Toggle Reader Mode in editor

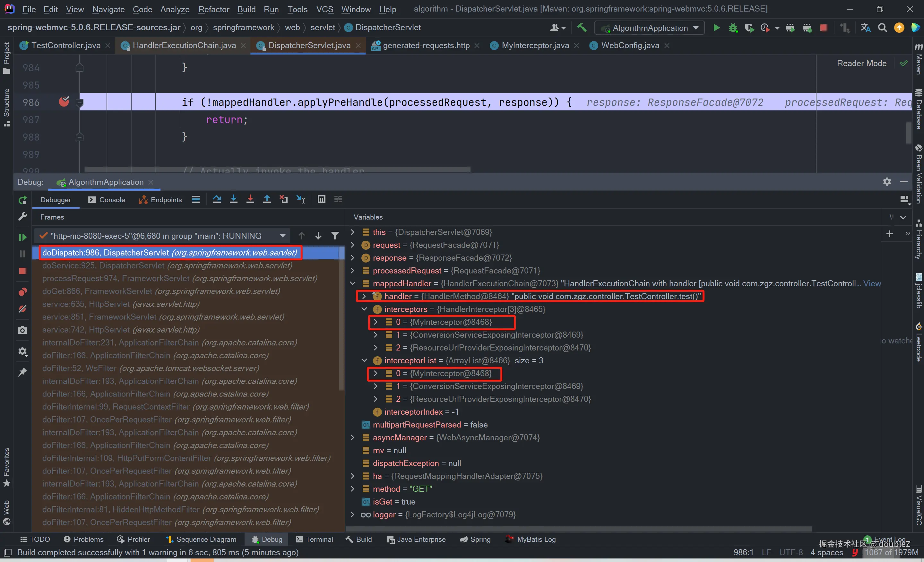point(861,63)
